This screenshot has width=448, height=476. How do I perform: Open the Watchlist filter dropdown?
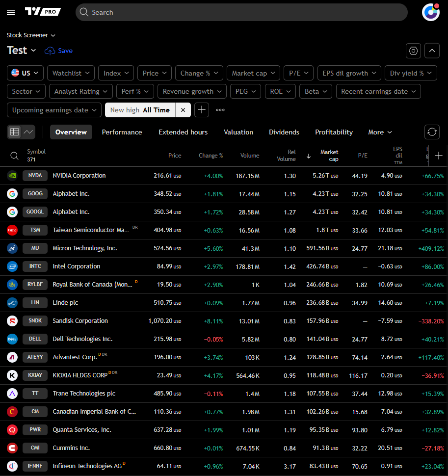(71, 73)
